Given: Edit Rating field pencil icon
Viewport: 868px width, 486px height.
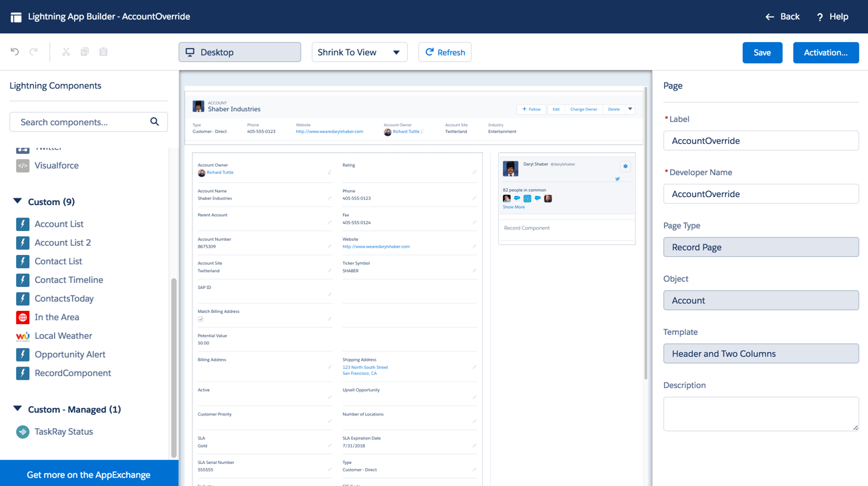Looking at the screenshot, I should click(x=474, y=172).
